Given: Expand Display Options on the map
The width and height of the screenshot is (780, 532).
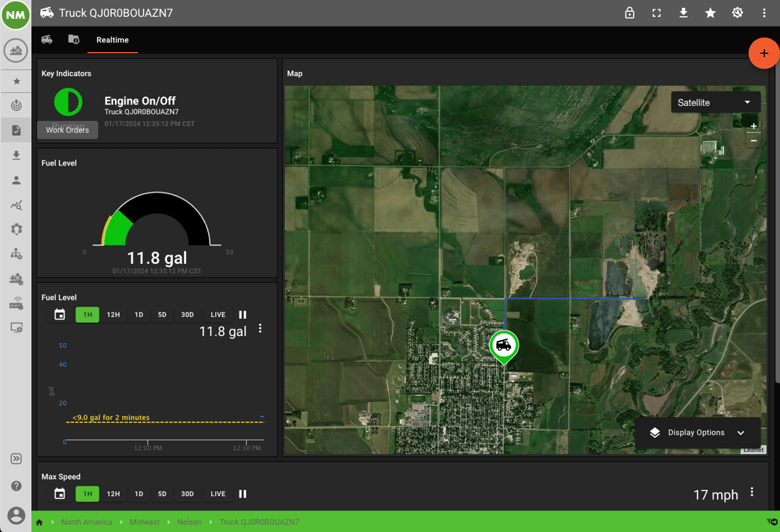Looking at the screenshot, I should [x=697, y=433].
